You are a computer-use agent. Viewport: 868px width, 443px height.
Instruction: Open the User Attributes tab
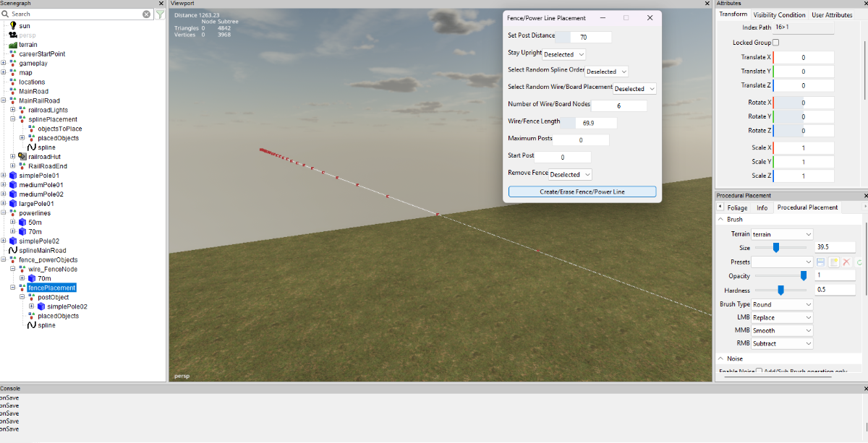click(832, 14)
